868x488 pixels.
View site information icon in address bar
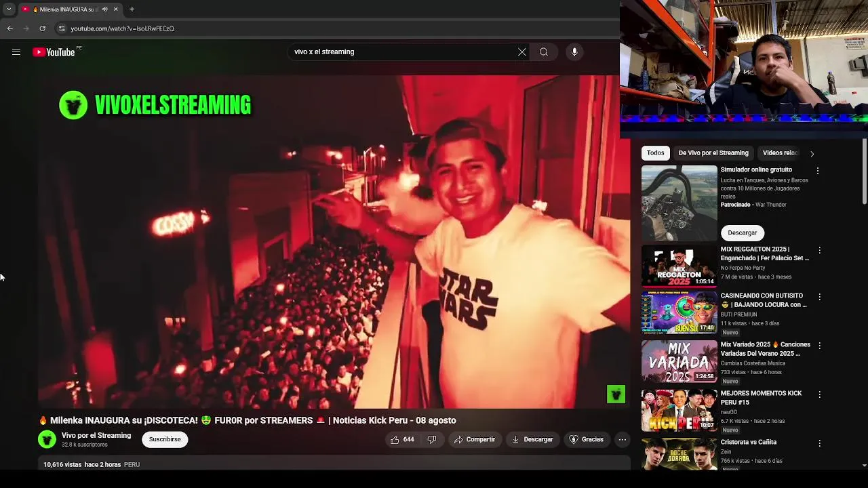point(62,28)
